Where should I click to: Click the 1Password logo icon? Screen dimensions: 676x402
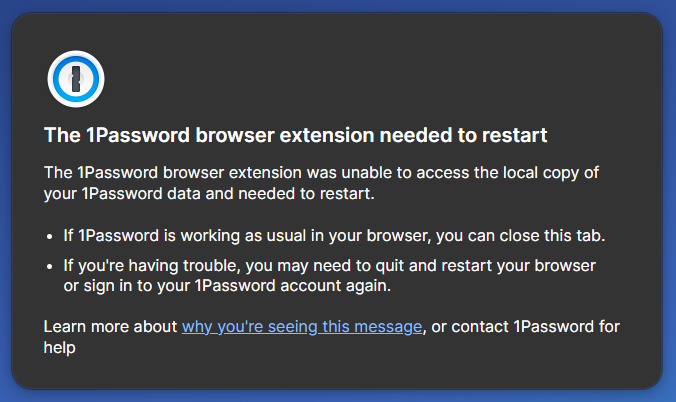[76, 78]
